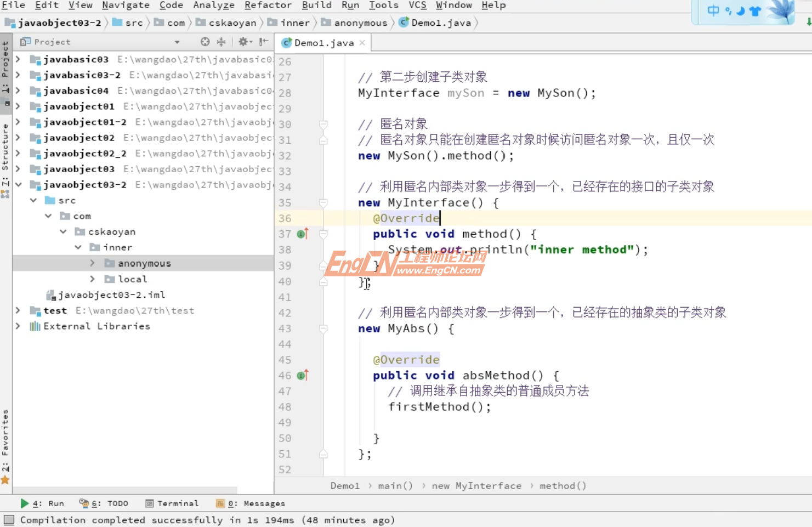Expand the test project node
The width and height of the screenshot is (812, 527).
(x=18, y=310)
